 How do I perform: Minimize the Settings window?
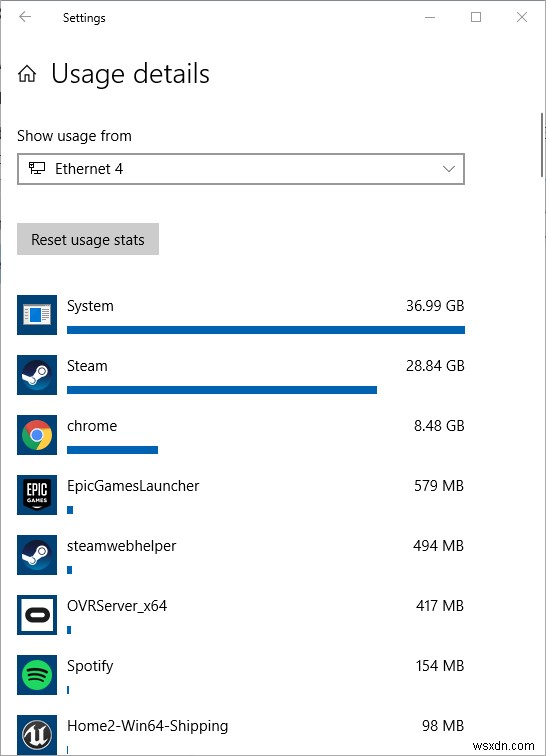[430, 17]
